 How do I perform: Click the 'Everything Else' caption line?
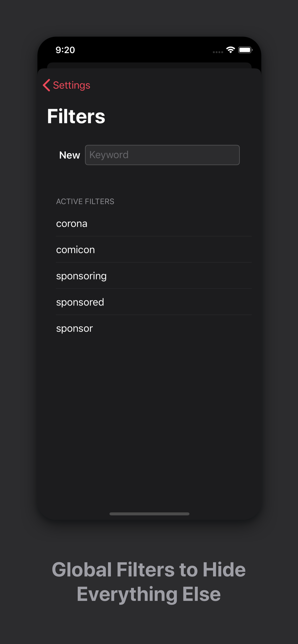point(149,594)
